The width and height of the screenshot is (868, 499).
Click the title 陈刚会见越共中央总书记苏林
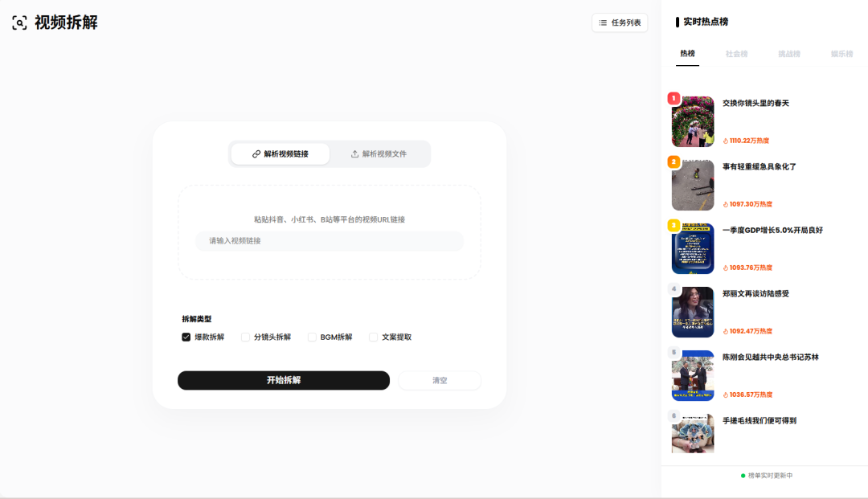coord(770,358)
